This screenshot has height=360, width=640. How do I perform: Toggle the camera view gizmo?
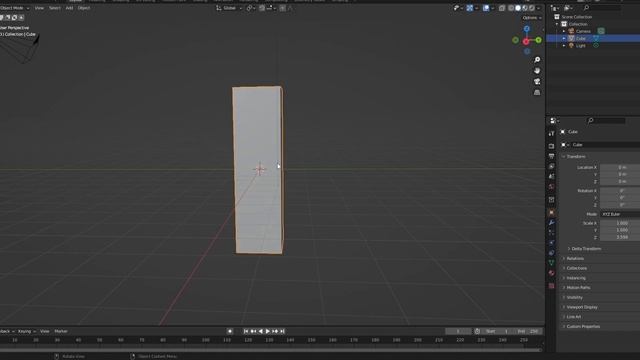pos(537,82)
